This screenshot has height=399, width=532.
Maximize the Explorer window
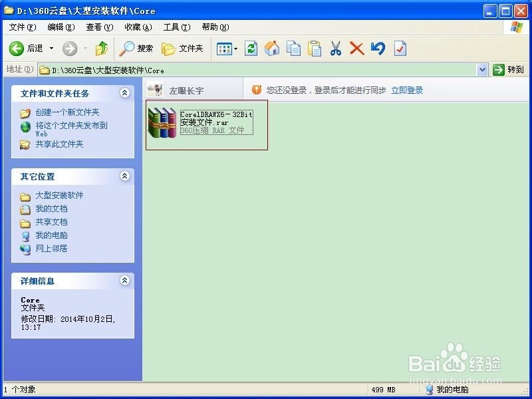coord(505,11)
